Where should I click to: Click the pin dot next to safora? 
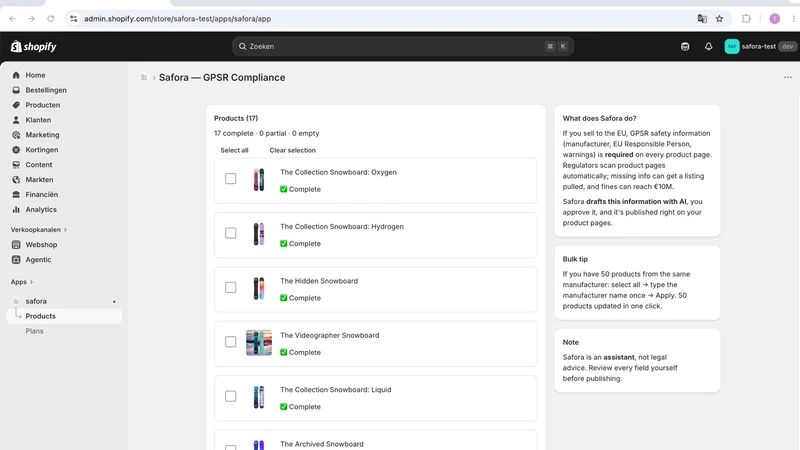[x=114, y=302]
